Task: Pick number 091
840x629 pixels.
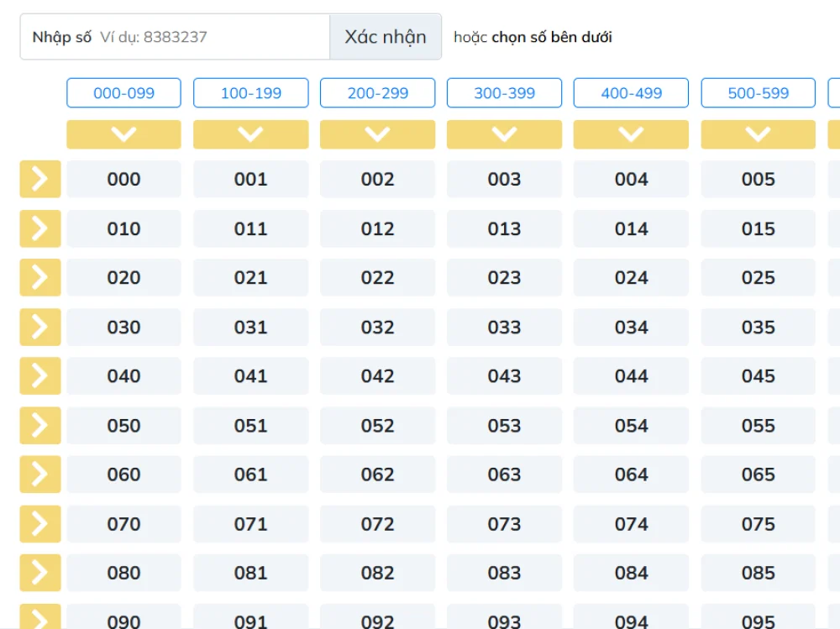Action: click(250, 617)
